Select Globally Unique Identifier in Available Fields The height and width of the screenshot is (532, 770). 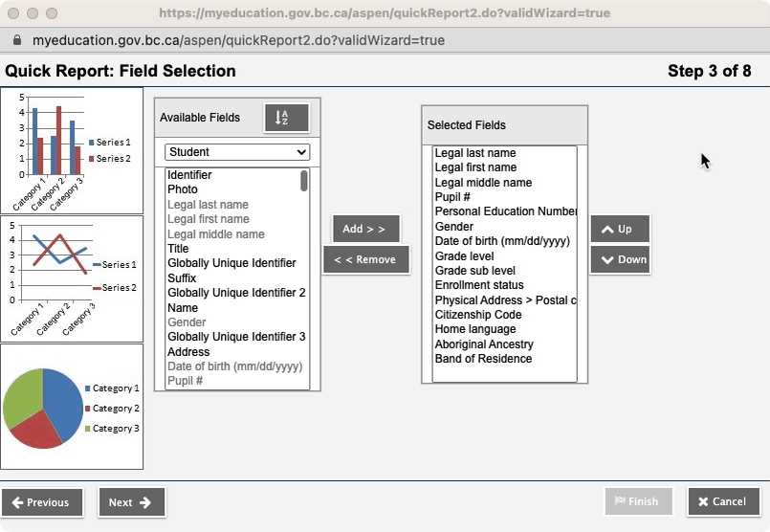tap(231, 263)
